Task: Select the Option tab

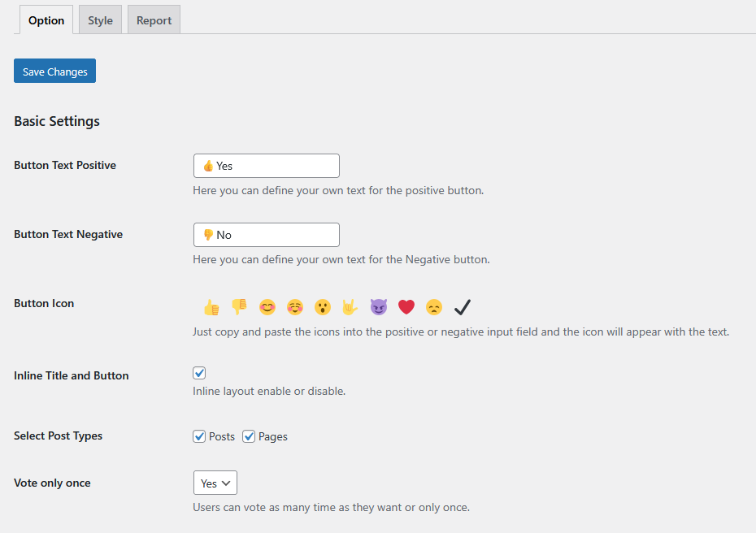Action: pyautogui.click(x=46, y=20)
